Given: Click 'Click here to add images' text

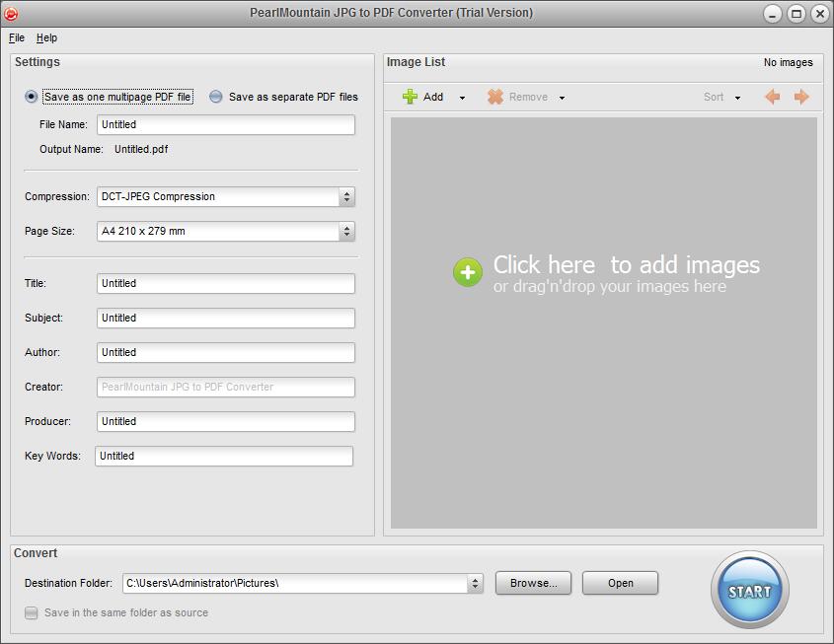Looking at the screenshot, I should coord(626,264).
